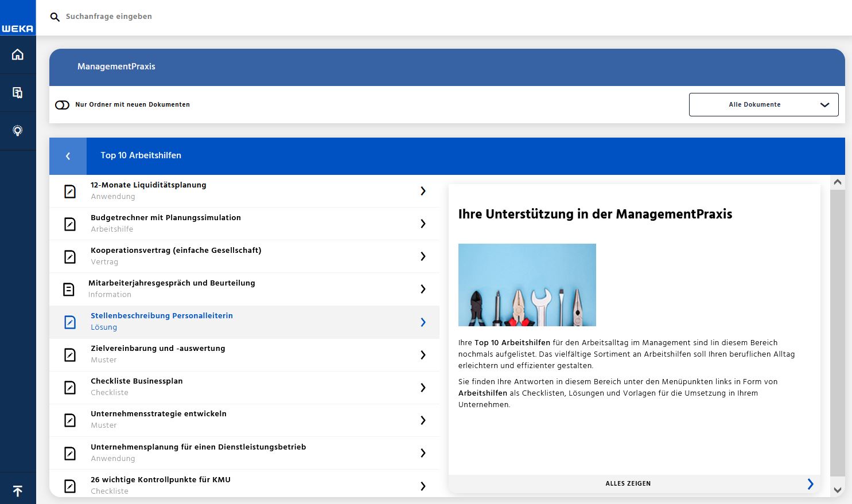Image resolution: width=852 pixels, height=504 pixels.
Task: Open the documents icon in the sidebar
Action: 18,92
